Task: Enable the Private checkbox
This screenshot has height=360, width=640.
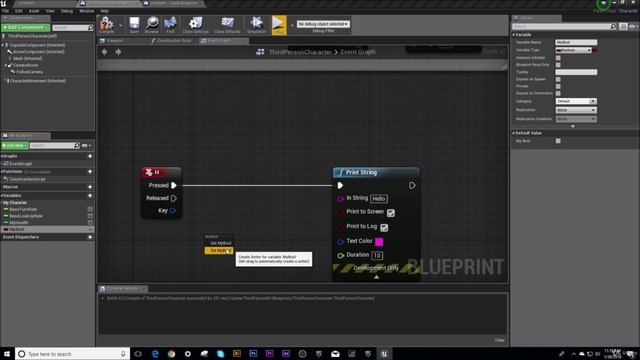Action: [558, 86]
